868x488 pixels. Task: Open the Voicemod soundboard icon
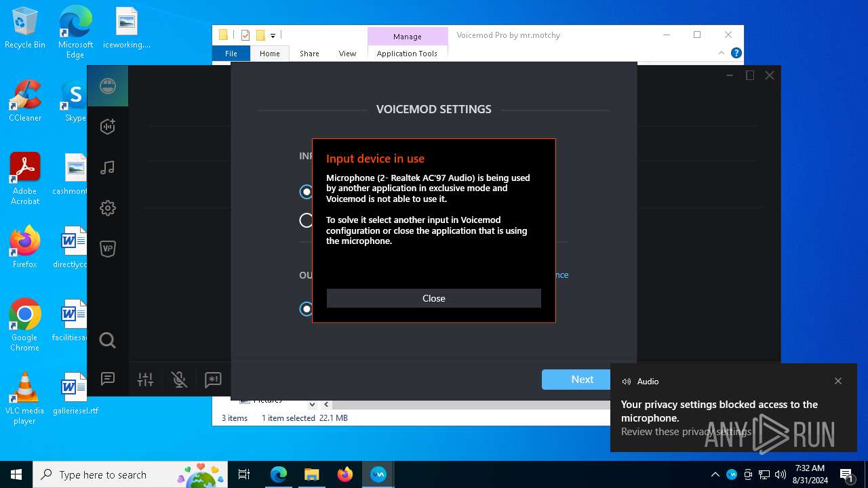click(x=108, y=127)
